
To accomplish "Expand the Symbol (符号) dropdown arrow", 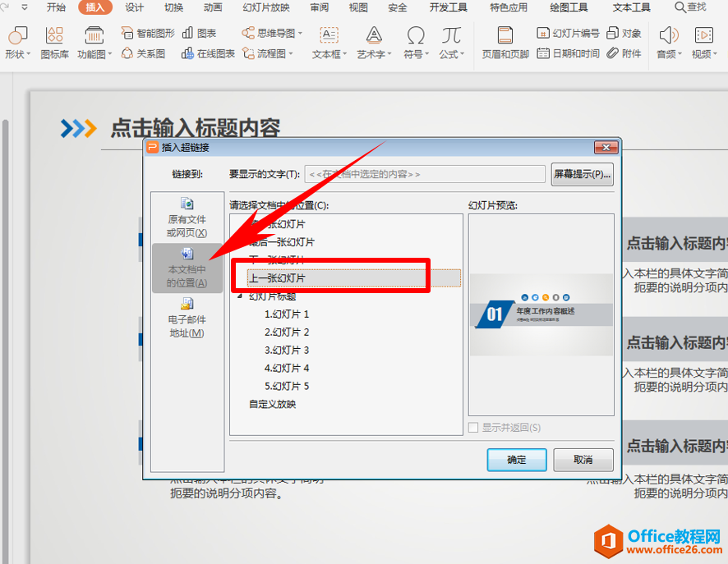I will point(426,54).
